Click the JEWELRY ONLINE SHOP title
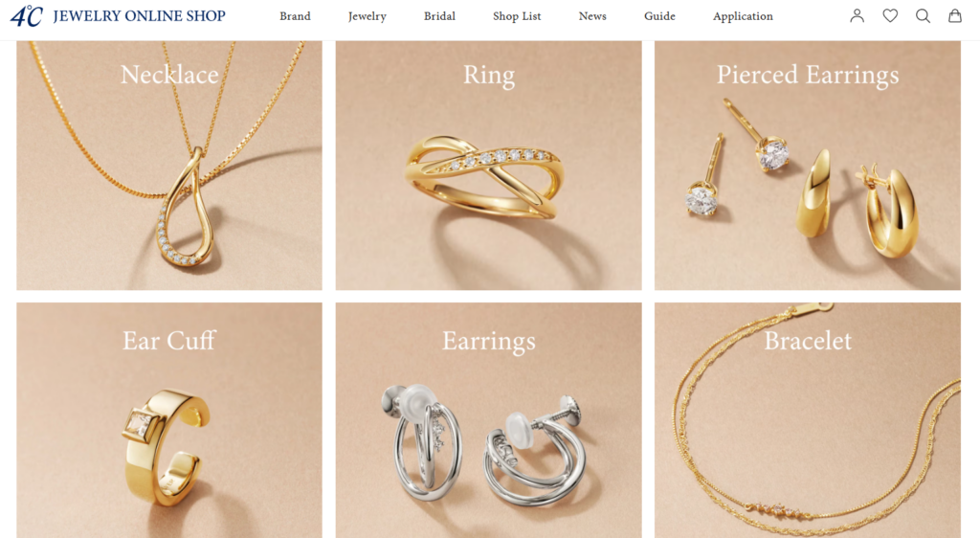 pos(140,16)
